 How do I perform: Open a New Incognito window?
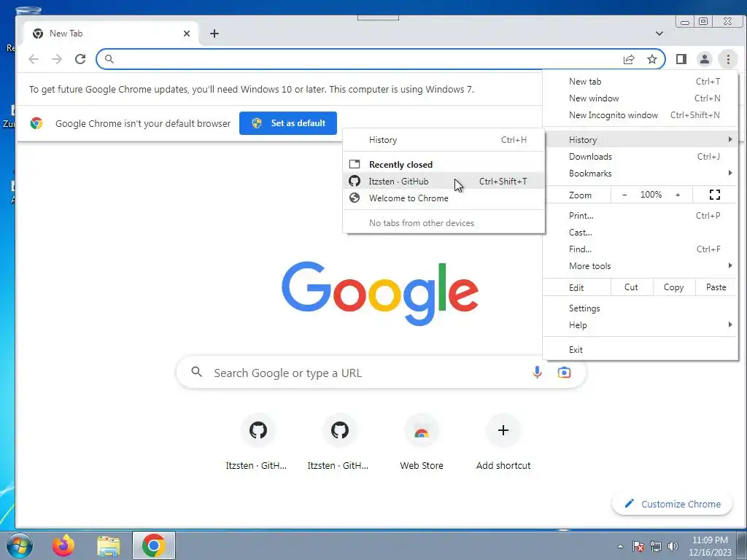point(640,115)
